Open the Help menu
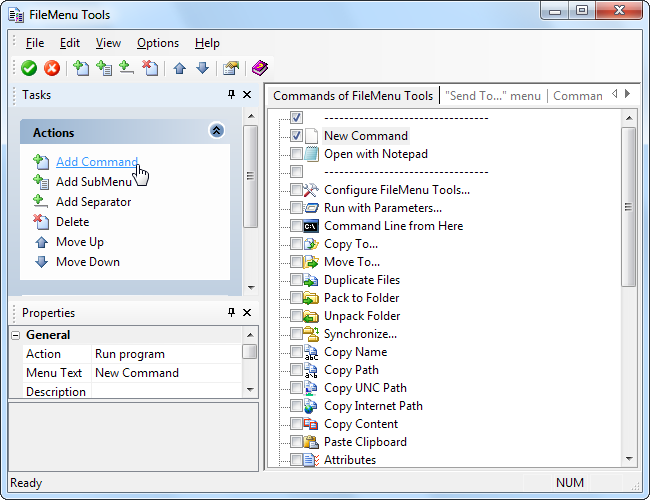 (x=207, y=43)
